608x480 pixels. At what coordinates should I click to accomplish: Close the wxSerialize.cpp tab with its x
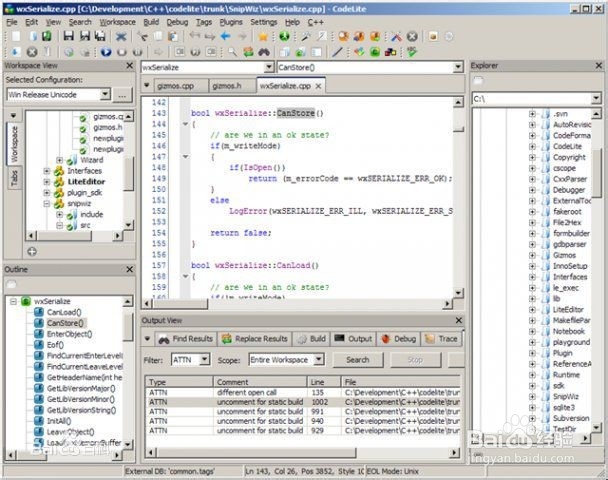coord(318,86)
